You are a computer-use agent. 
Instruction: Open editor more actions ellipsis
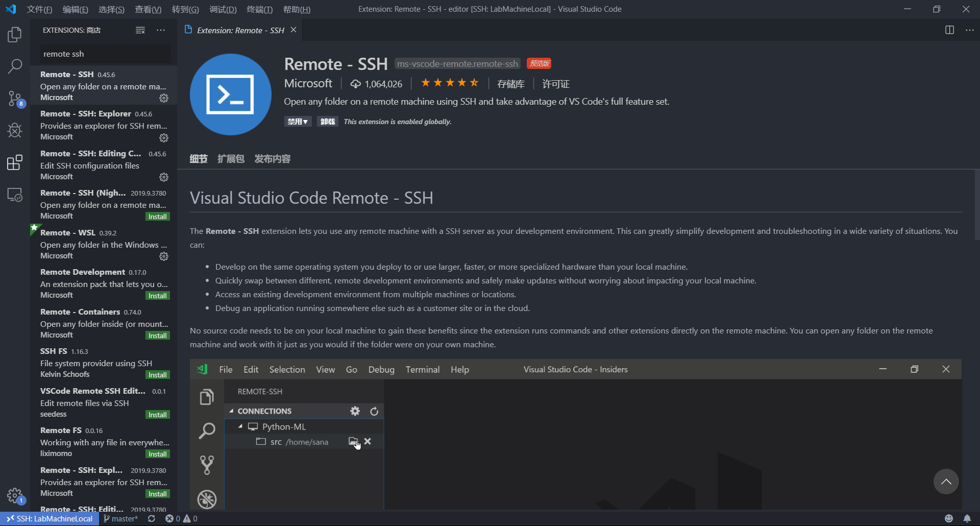click(970, 30)
